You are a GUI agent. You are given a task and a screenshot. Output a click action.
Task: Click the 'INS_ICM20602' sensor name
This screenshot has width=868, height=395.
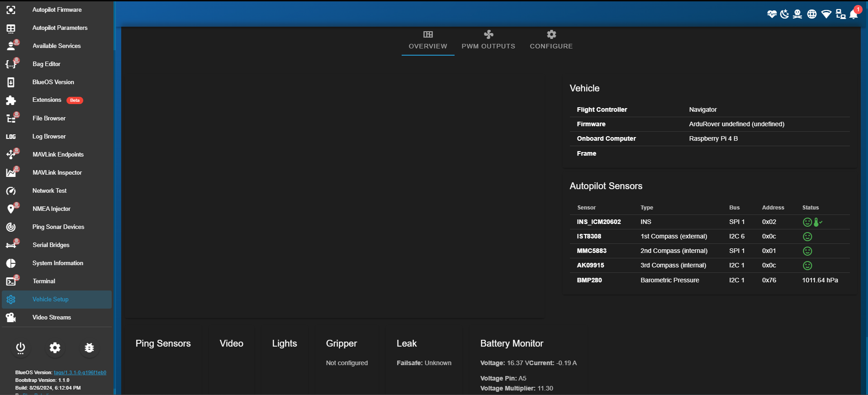(599, 222)
